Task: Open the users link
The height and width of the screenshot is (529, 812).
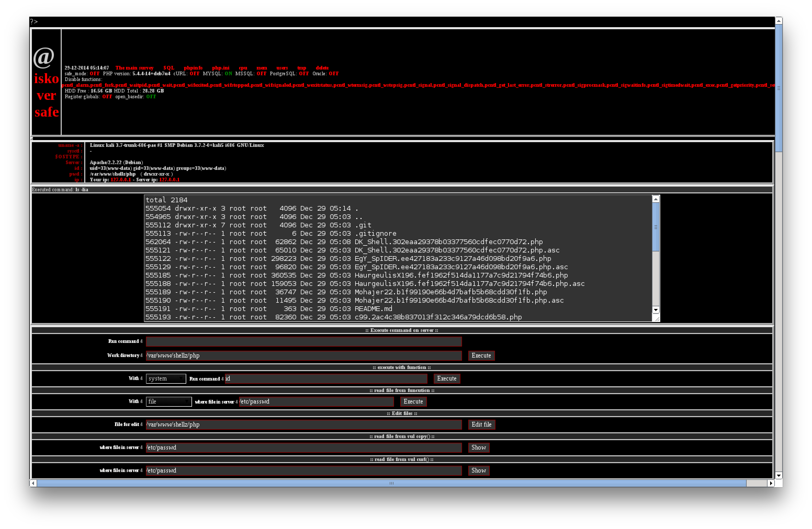Action: click(x=282, y=68)
